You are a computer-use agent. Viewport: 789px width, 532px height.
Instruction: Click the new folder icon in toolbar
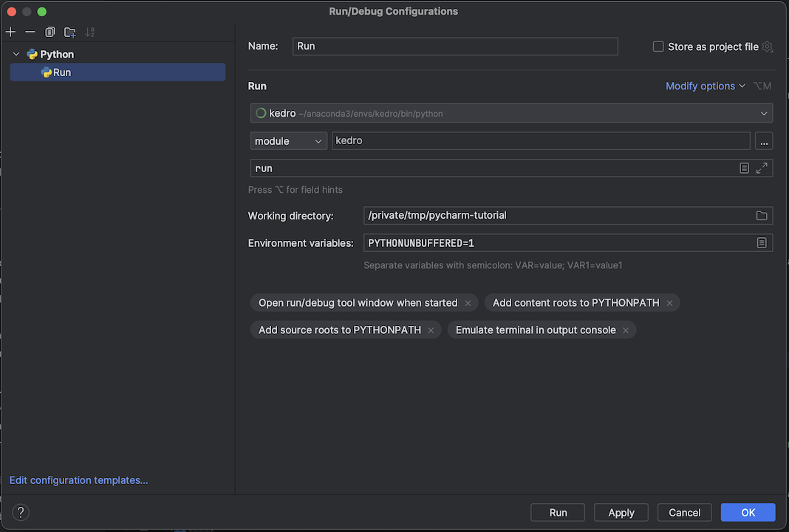[70, 32]
